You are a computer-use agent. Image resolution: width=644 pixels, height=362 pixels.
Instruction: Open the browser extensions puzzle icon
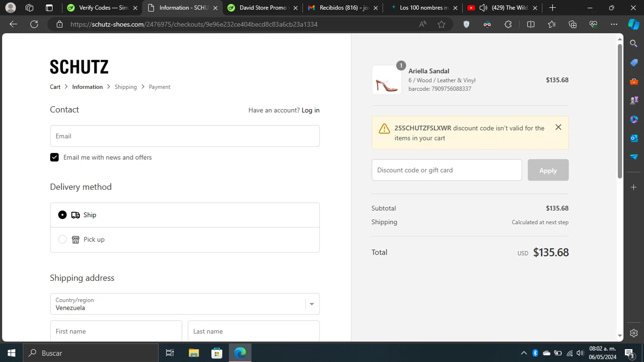click(508, 24)
